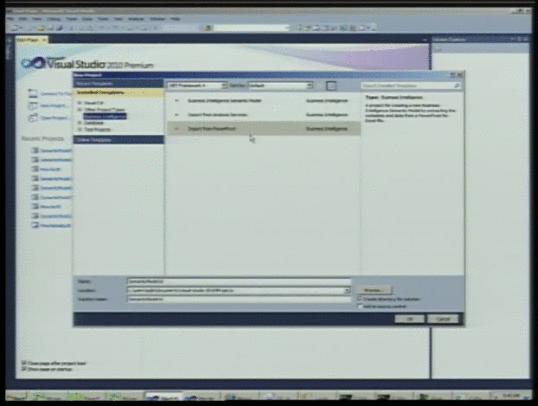Toggle Close page after project load checkbox
This screenshot has width=538, height=406.
(24, 363)
